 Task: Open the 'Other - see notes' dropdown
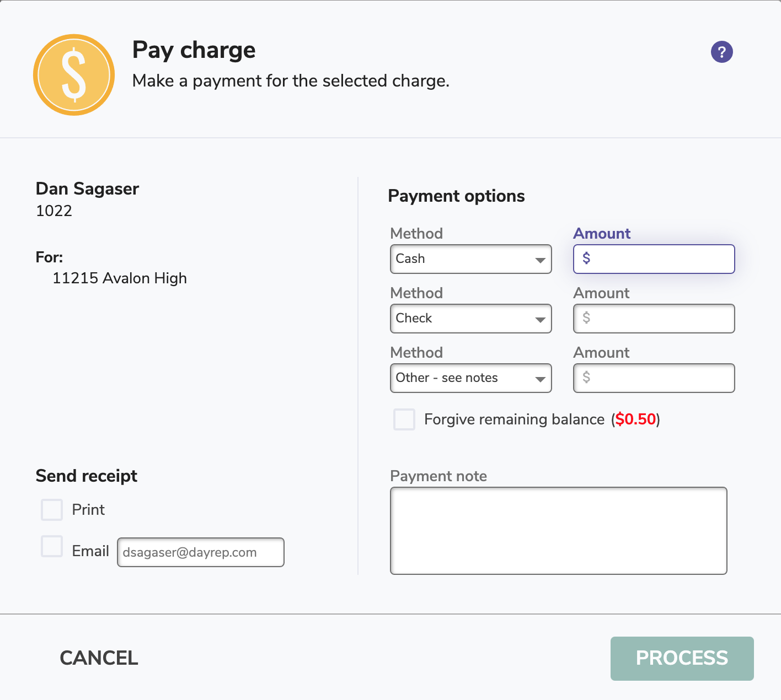click(x=470, y=378)
